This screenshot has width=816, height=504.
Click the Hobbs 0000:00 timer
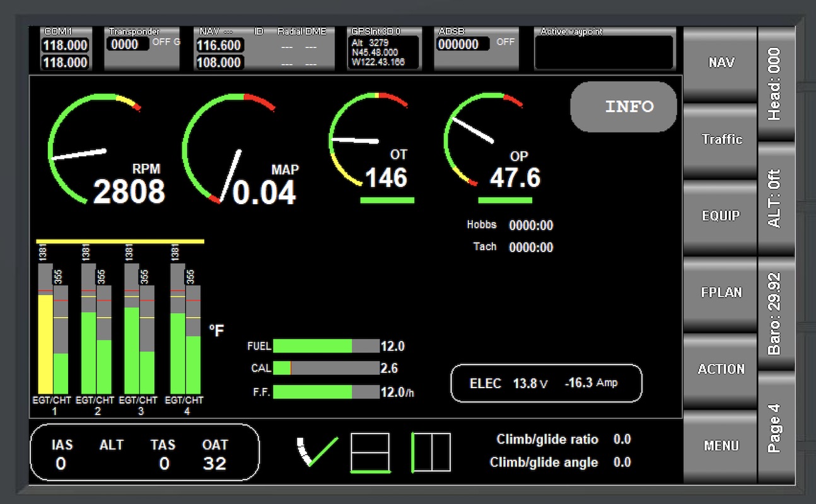(531, 226)
